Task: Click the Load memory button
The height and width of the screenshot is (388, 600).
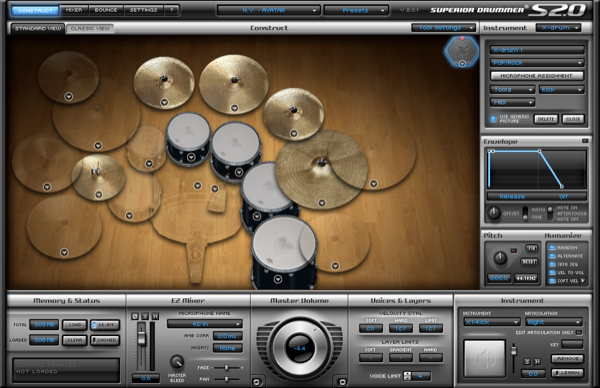Action: click(x=75, y=325)
